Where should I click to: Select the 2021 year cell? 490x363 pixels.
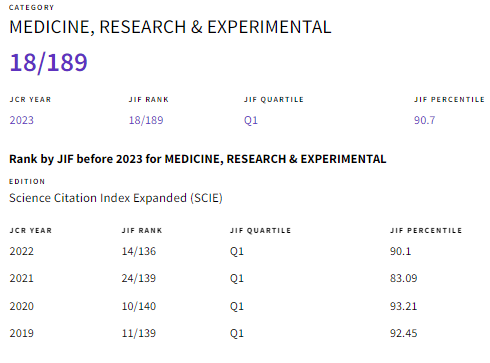pyautogui.click(x=22, y=278)
